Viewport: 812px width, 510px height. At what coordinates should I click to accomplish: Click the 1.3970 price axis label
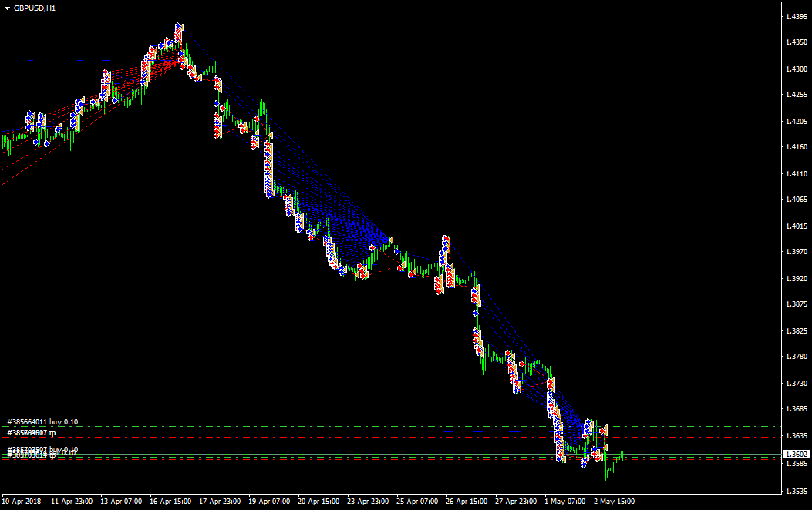tap(796, 251)
